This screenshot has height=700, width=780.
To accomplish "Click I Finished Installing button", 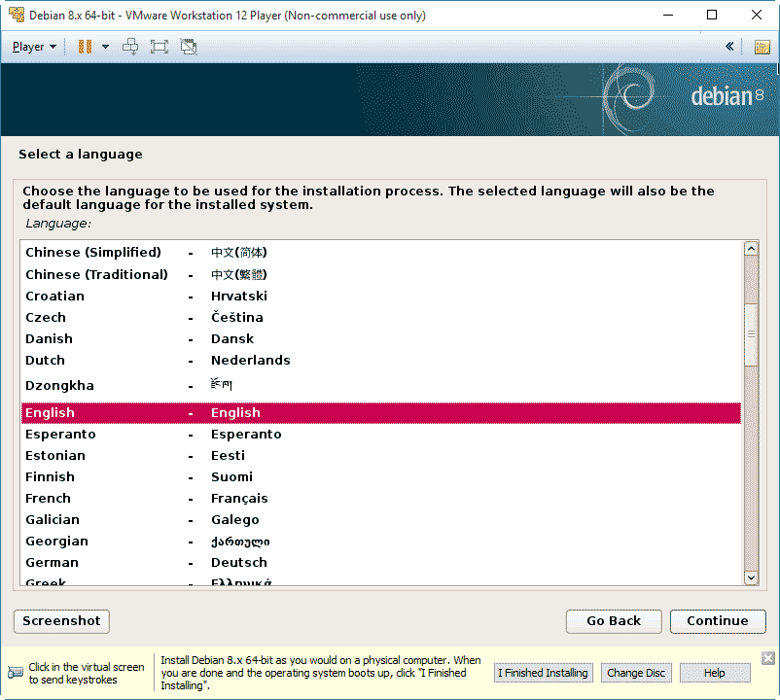I will pyautogui.click(x=543, y=673).
